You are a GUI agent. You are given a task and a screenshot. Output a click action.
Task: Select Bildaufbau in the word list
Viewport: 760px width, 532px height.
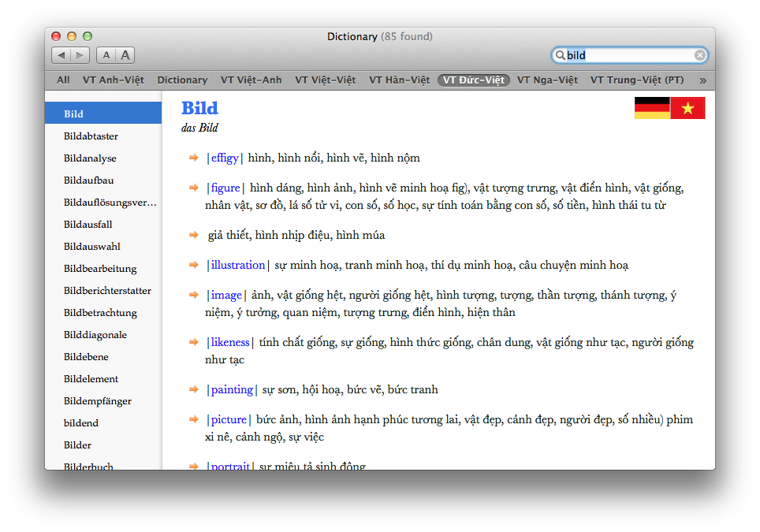[103, 180]
